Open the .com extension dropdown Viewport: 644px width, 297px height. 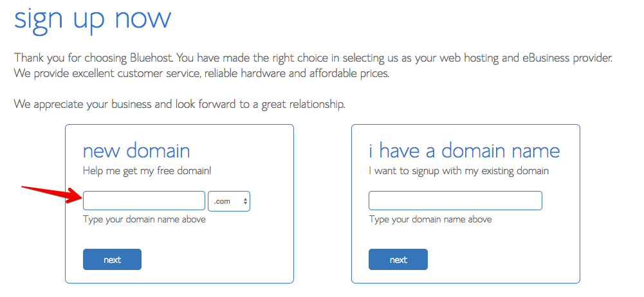228,201
